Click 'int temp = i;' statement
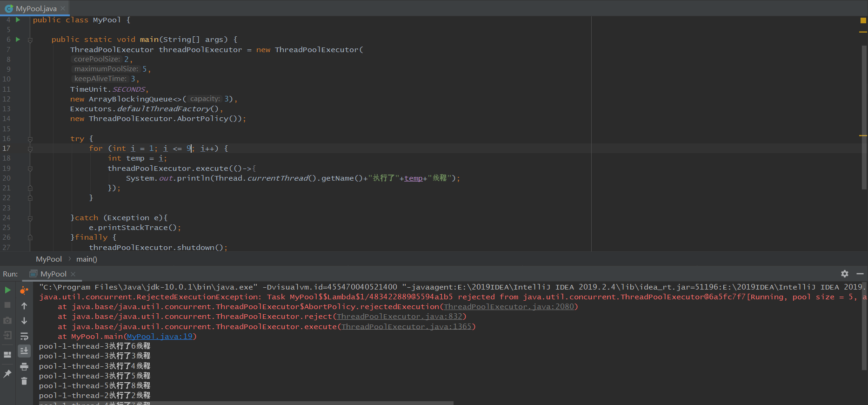 click(x=137, y=159)
